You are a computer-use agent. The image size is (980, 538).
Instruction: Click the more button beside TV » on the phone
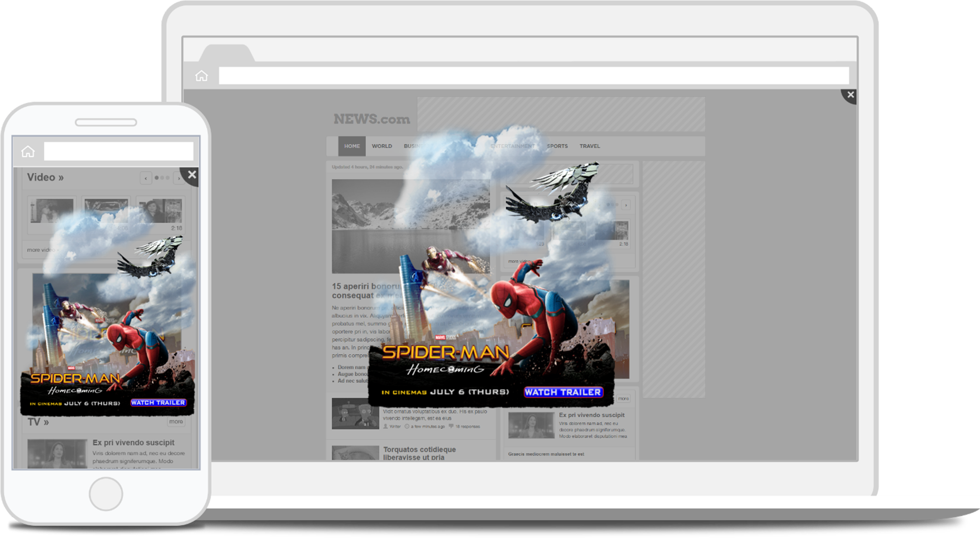click(x=176, y=421)
